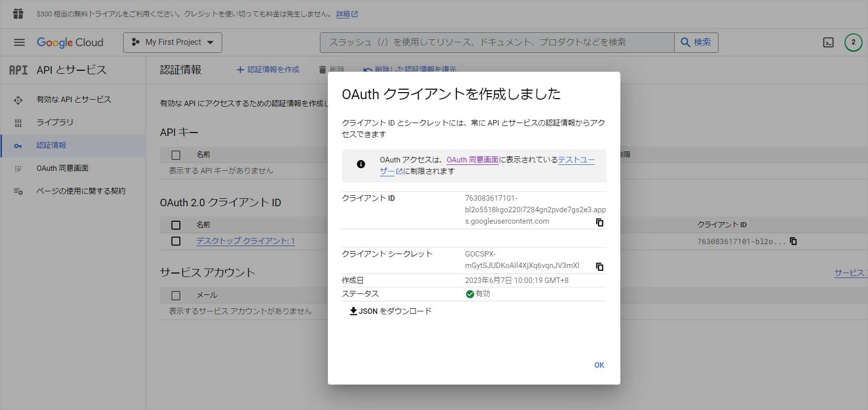Viewport: 868px width, 410px height.
Task: Follow the OAuth 同意画面 link in dialog
Action: (472, 160)
